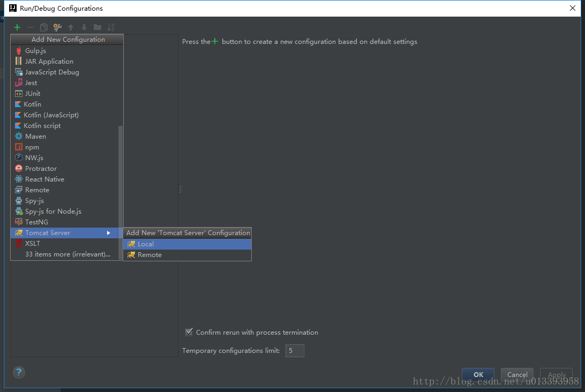Choose Local Tomcat Server configuration
The width and height of the screenshot is (585, 392).
pyautogui.click(x=187, y=244)
